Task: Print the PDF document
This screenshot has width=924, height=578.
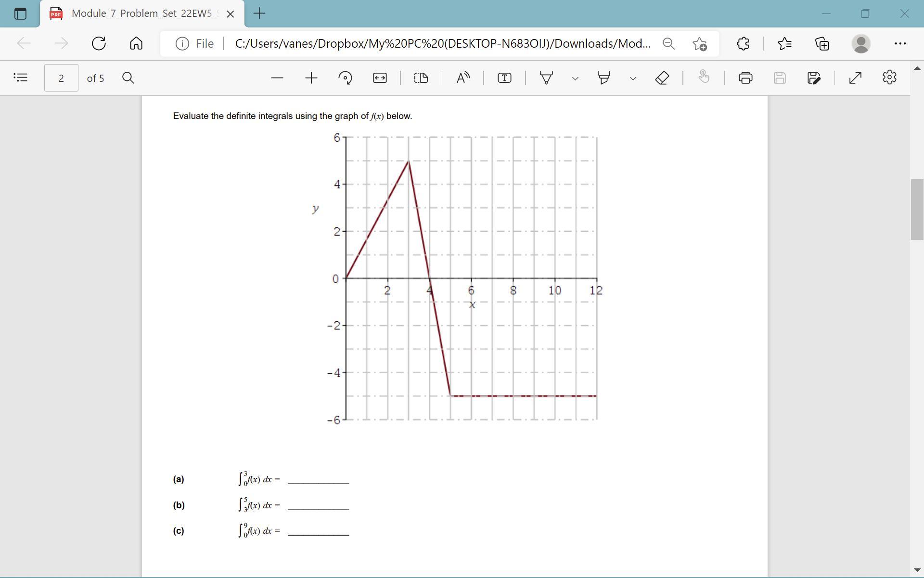Action: (745, 78)
